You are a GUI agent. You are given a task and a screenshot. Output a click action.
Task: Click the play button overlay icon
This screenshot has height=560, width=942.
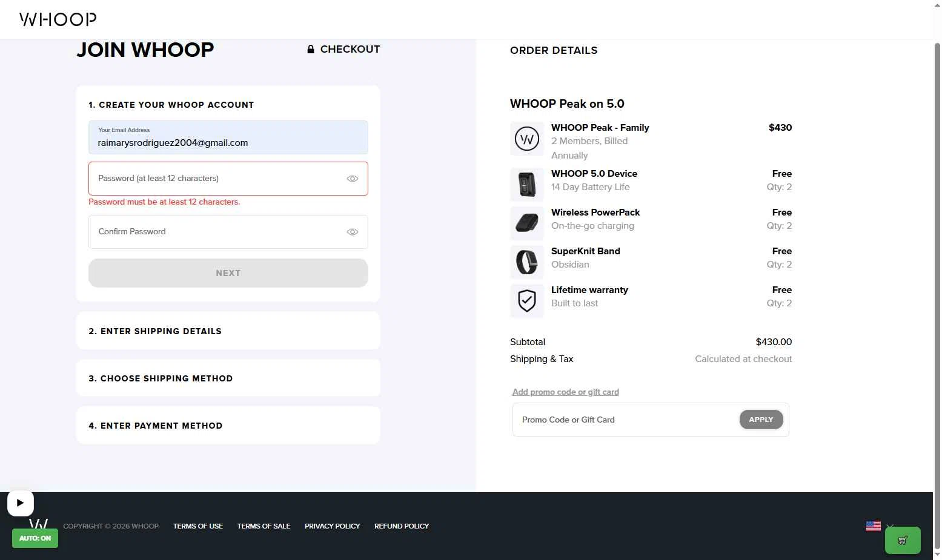[x=21, y=503]
